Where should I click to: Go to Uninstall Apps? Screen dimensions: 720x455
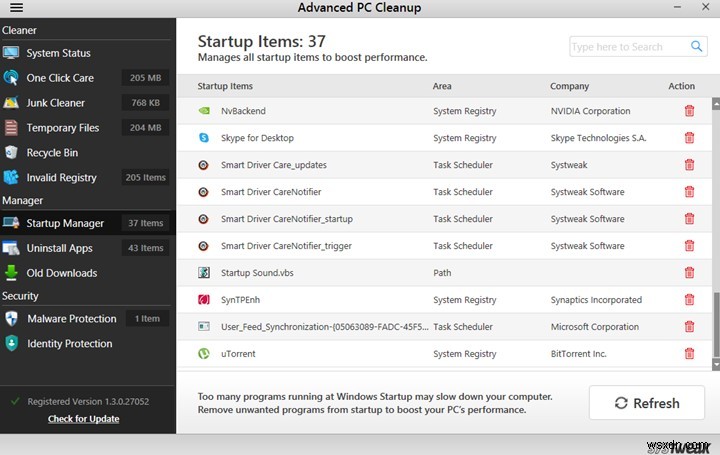click(60, 248)
